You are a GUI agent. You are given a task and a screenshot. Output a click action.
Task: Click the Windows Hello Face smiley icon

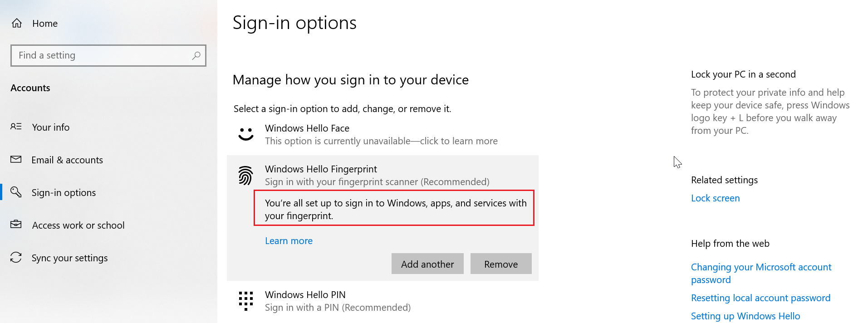coord(245,134)
